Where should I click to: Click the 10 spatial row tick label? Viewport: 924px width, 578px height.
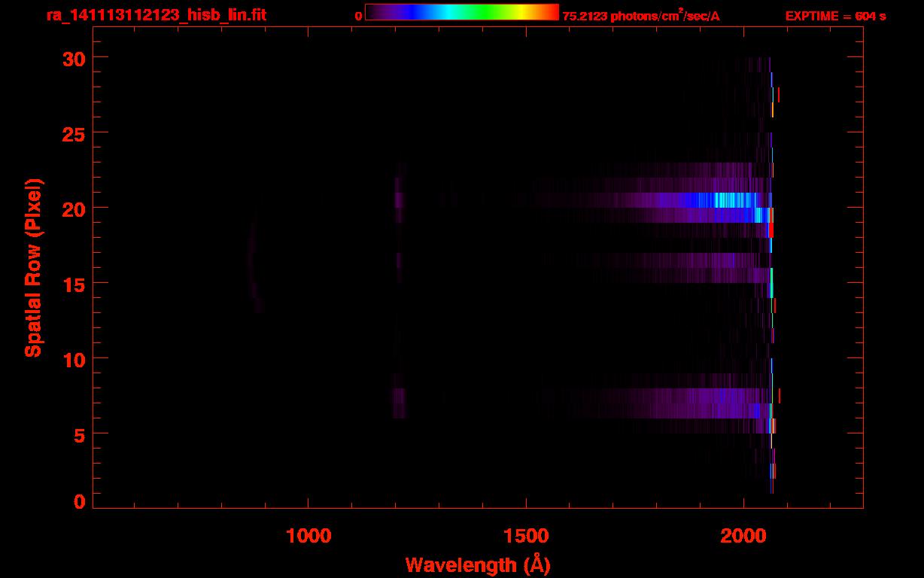tap(74, 359)
